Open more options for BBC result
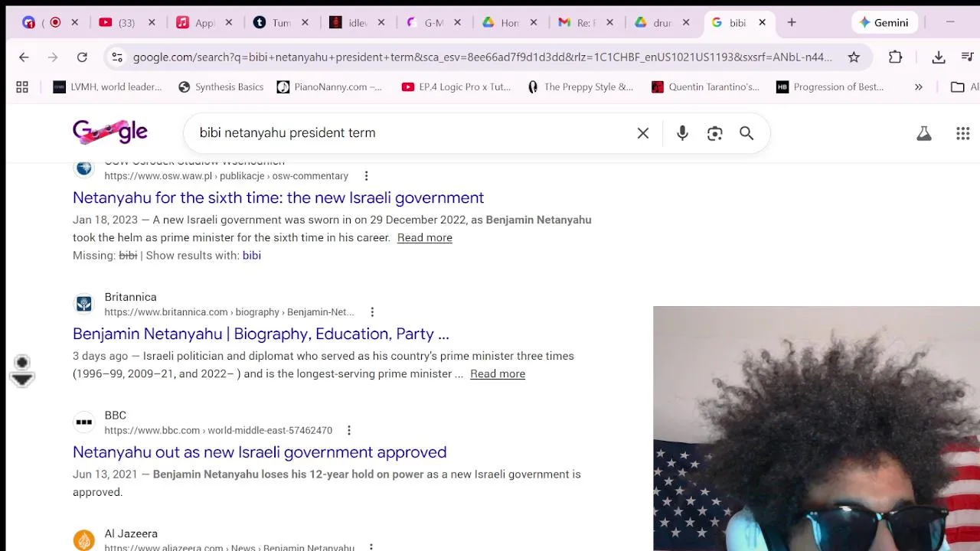Viewport: 980px width, 551px height. pyautogui.click(x=348, y=431)
